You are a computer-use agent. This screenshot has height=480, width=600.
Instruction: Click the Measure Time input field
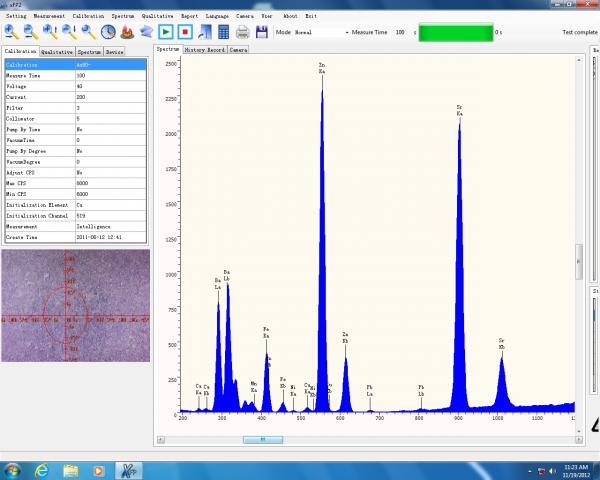pos(402,33)
